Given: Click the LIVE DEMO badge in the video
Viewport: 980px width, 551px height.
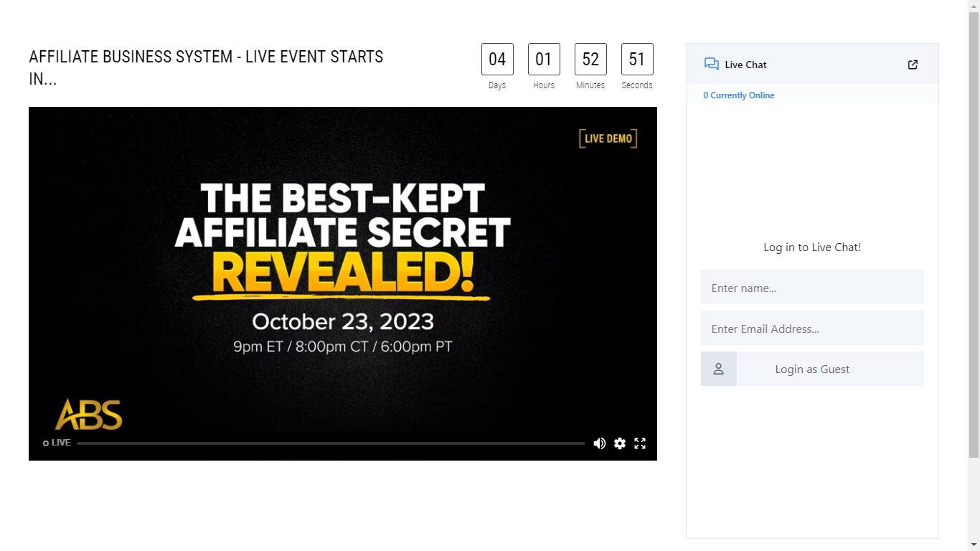Looking at the screenshot, I should (x=608, y=138).
